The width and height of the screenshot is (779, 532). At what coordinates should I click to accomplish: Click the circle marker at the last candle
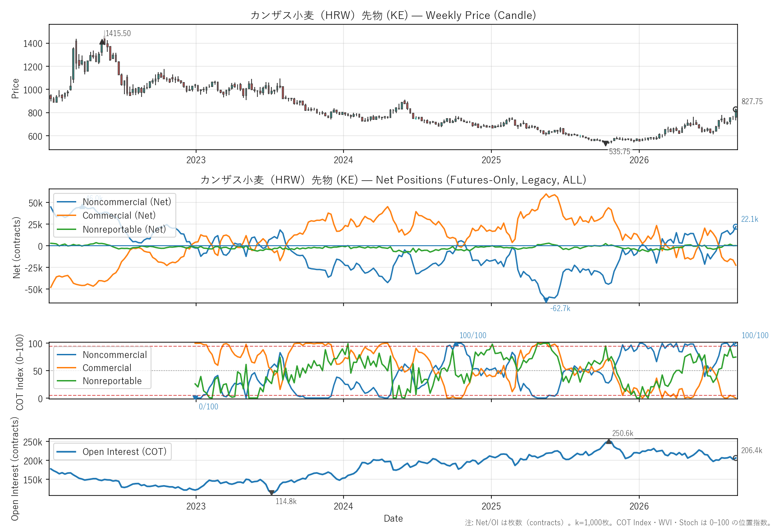click(736, 110)
